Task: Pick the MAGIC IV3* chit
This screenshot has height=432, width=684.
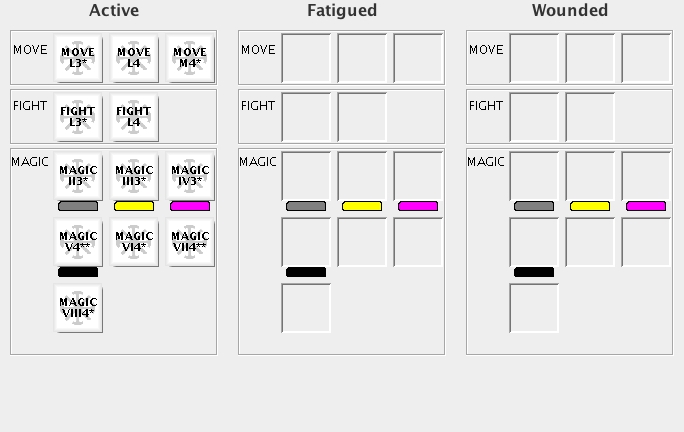Action: pos(190,176)
